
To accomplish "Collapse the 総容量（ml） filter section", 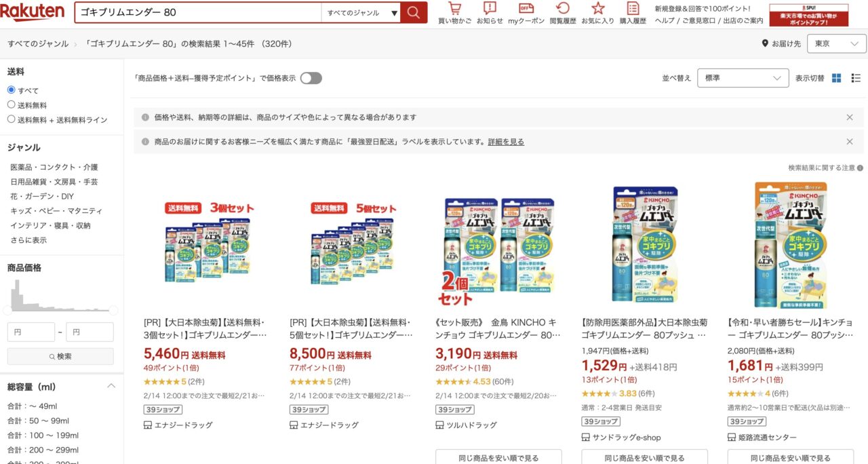I will pyautogui.click(x=111, y=387).
